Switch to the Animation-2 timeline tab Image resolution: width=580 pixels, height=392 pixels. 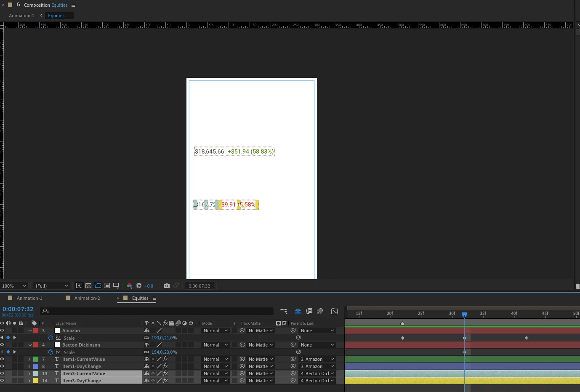click(87, 298)
